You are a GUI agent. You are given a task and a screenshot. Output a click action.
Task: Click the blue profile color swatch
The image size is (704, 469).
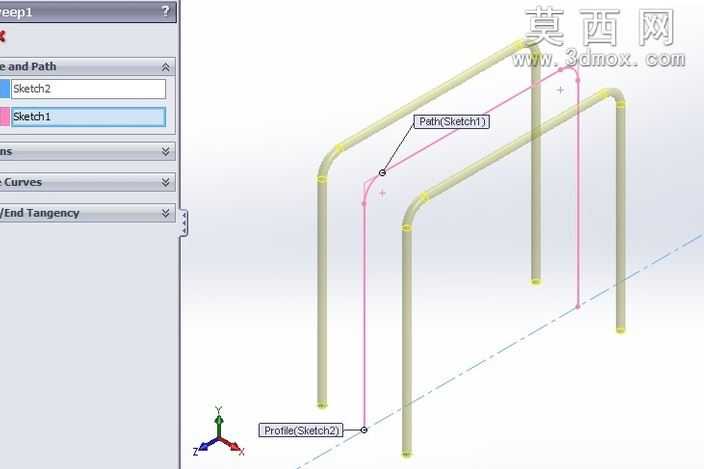click(x=4, y=89)
